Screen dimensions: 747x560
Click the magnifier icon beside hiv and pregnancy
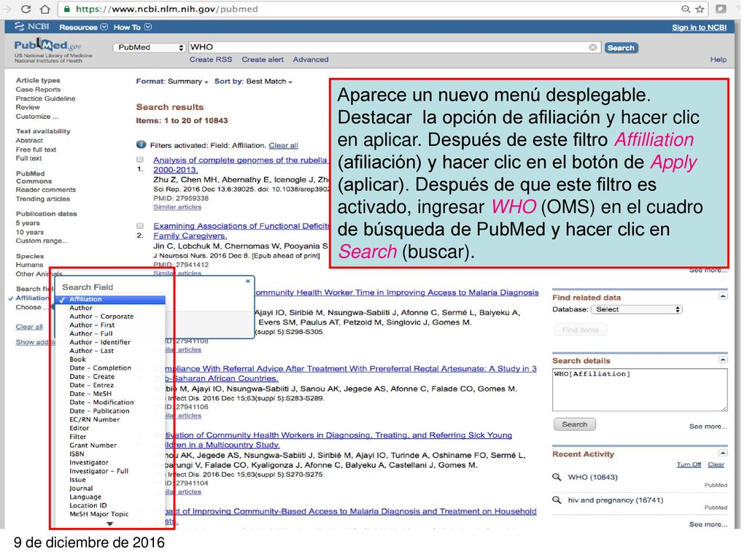pos(557,500)
